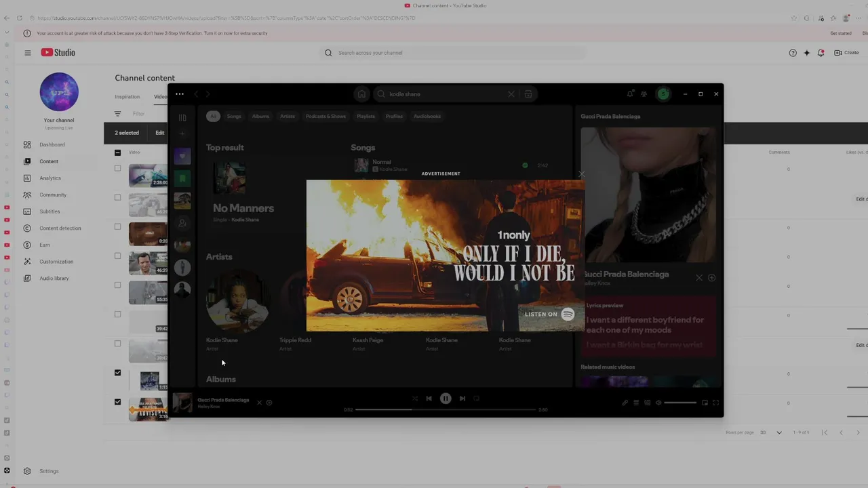Open lyrics microphone icon in player bar
This screenshot has height=488, width=868.
625,403
